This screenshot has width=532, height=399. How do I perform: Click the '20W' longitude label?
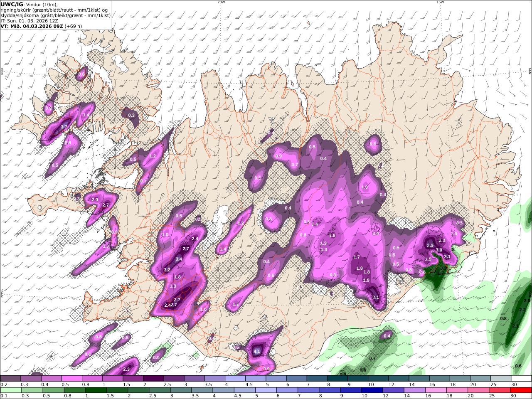(221, 2)
